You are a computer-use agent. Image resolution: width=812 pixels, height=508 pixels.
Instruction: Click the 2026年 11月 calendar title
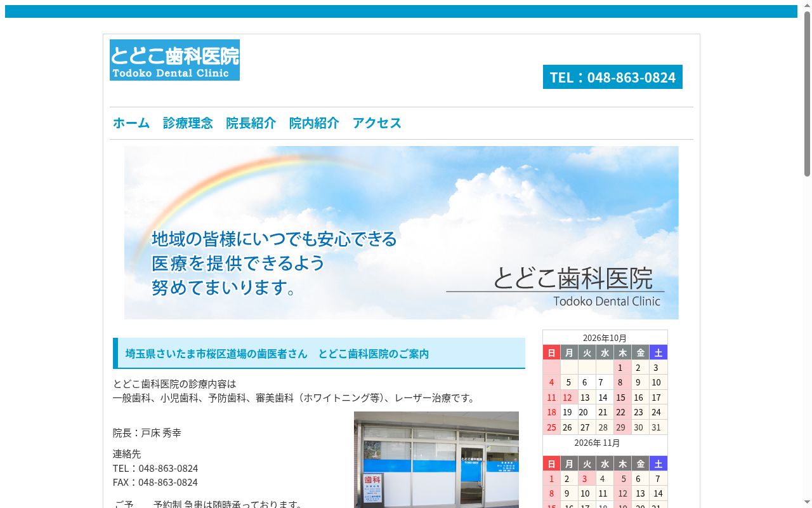coord(597,443)
